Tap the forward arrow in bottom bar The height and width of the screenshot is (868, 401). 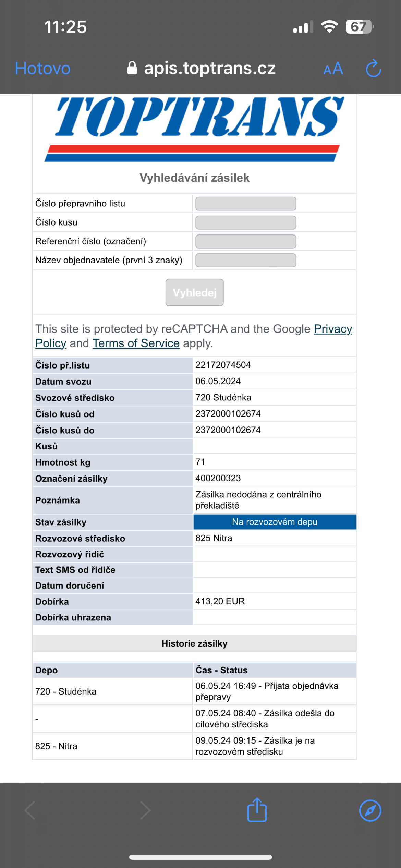[145, 810]
